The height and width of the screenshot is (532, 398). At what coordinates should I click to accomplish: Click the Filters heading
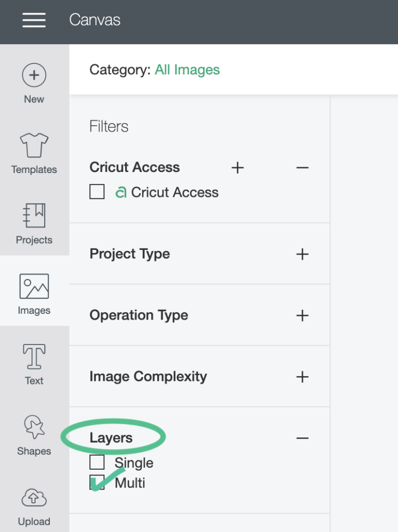(x=109, y=127)
